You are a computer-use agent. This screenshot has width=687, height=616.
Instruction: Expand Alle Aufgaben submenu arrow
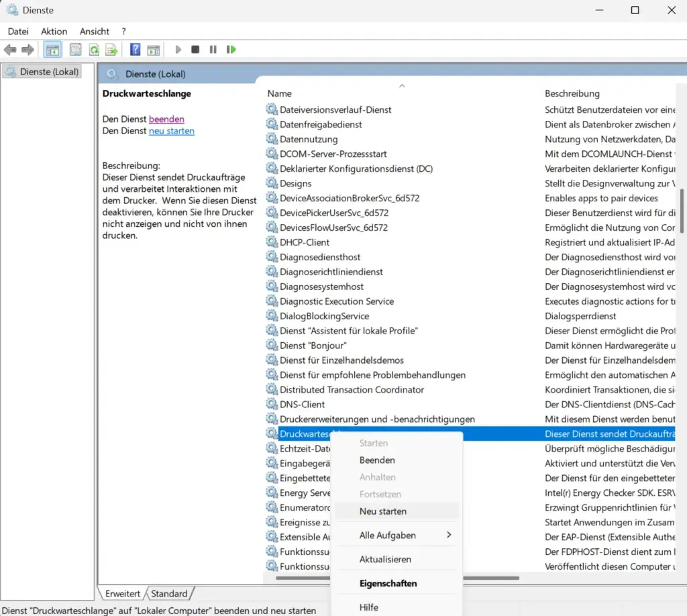[x=449, y=535]
